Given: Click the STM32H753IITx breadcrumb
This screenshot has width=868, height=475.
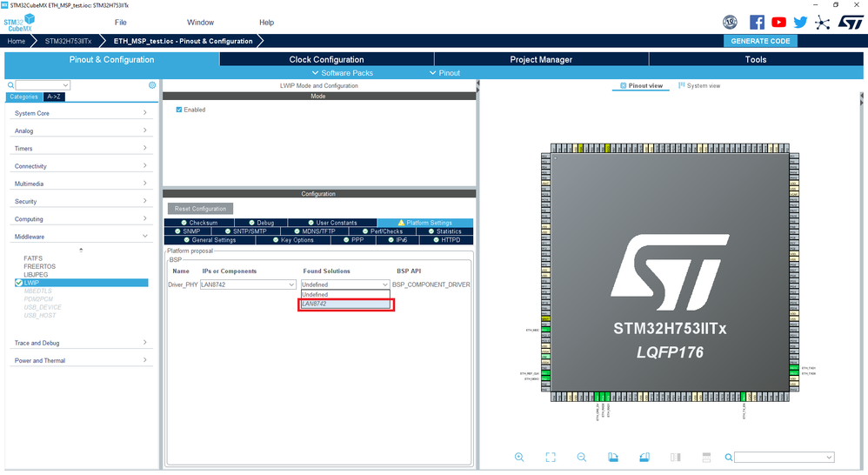Looking at the screenshot, I should (68, 41).
